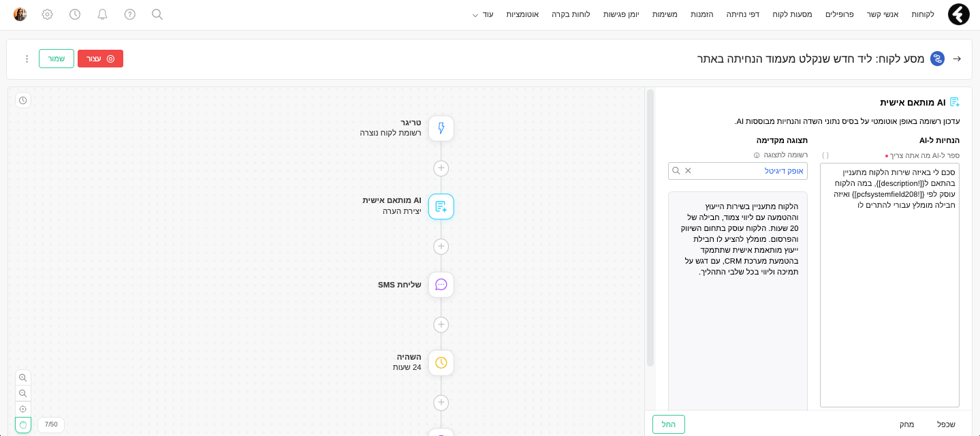Open the global search icon
Viewport: 980px width, 436px height.
pyautogui.click(x=157, y=14)
